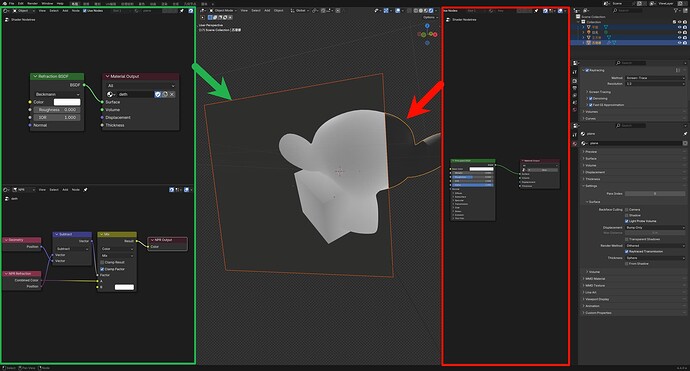Image resolution: width=690 pixels, height=371 pixels.
Task: Toggle Raytraced Transmission checkbox
Action: (x=627, y=251)
